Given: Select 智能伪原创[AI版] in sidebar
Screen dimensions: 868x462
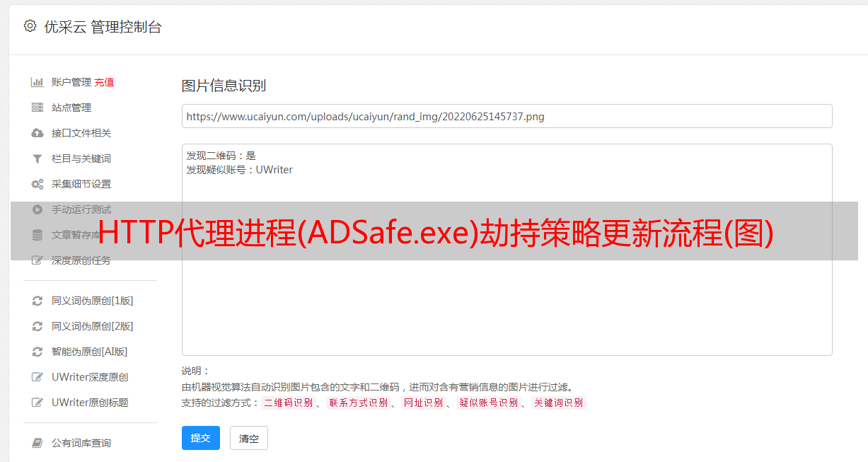Looking at the screenshot, I should click(x=90, y=352).
